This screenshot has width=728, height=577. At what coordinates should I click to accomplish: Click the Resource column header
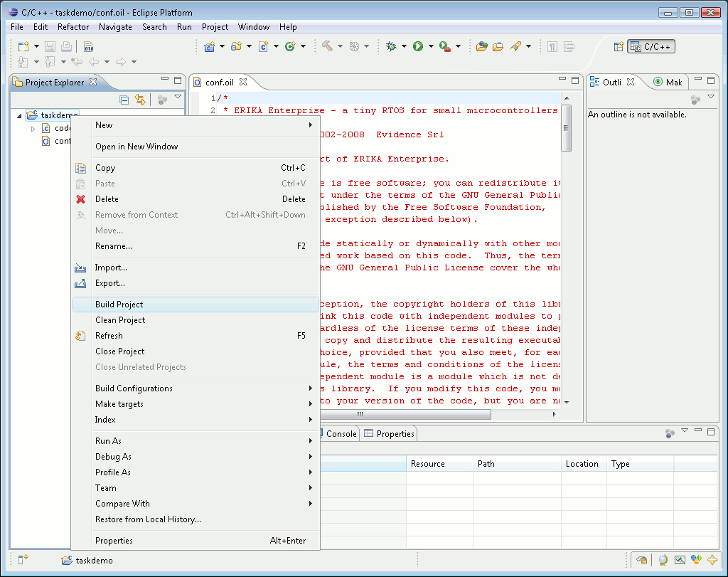coord(439,464)
